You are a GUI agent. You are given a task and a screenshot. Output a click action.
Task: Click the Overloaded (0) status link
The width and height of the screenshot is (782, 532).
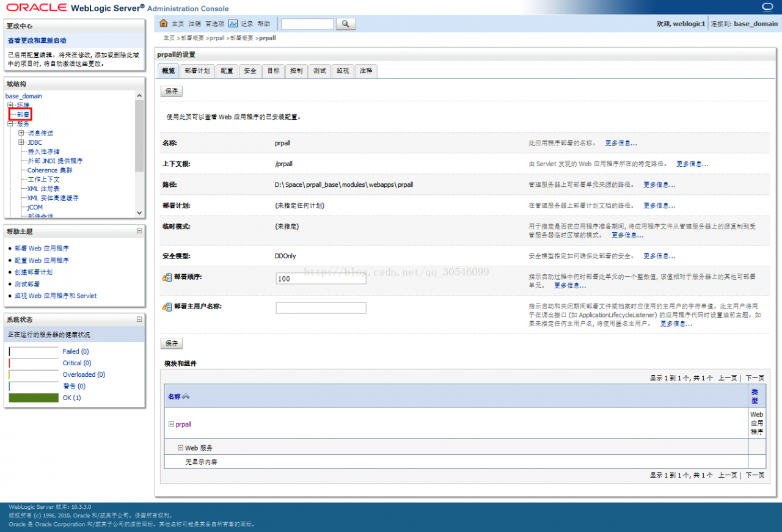84,374
